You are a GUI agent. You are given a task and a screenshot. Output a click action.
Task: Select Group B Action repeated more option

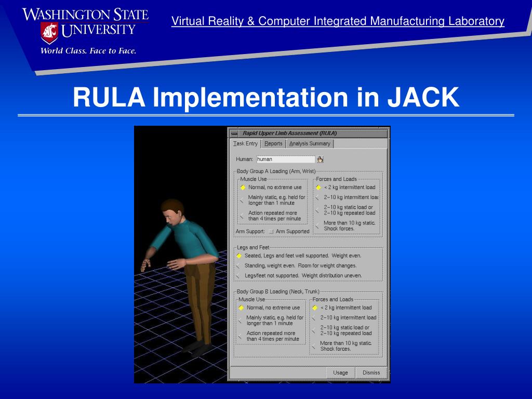[269, 336]
